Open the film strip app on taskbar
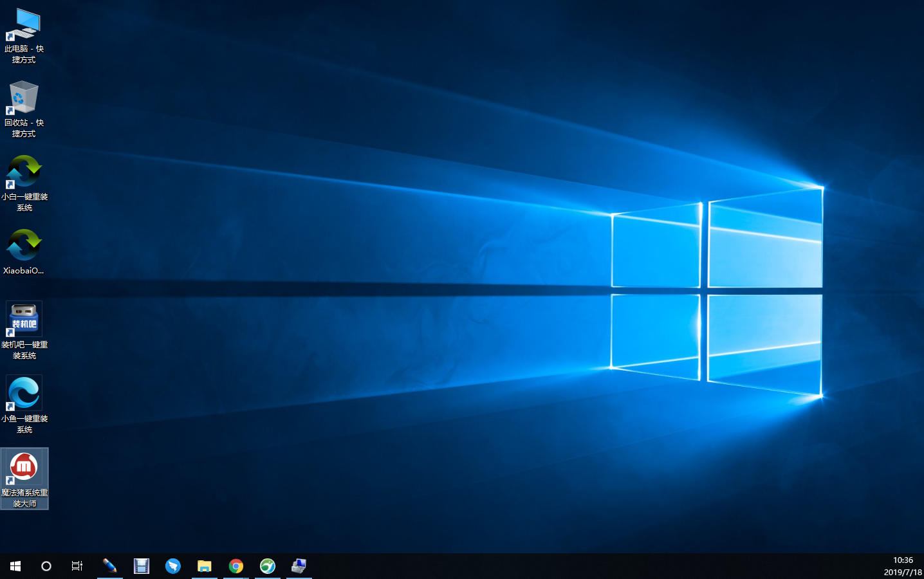The height and width of the screenshot is (579, 924). point(142,566)
